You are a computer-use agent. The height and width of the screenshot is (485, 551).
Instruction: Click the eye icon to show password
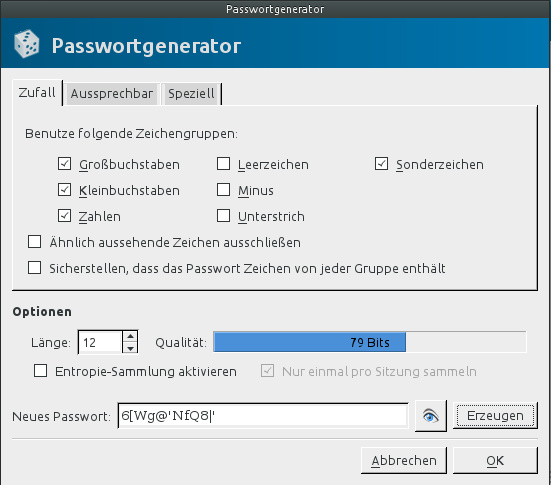tap(430, 416)
